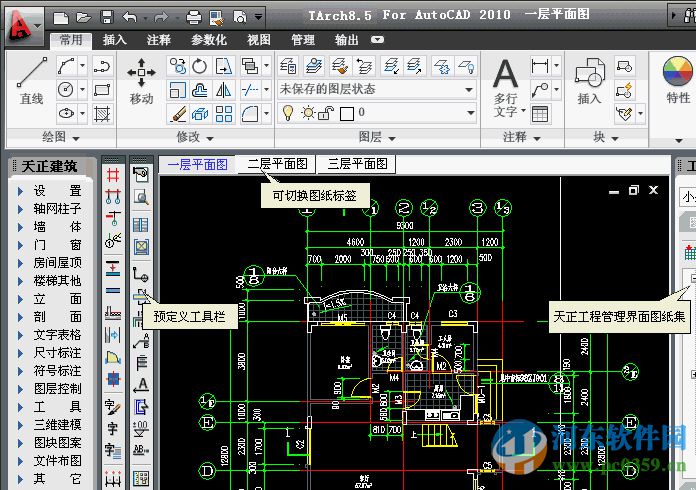Switch to the 插入 ribbon tab
This screenshot has height=490, width=696.
[x=115, y=40]
